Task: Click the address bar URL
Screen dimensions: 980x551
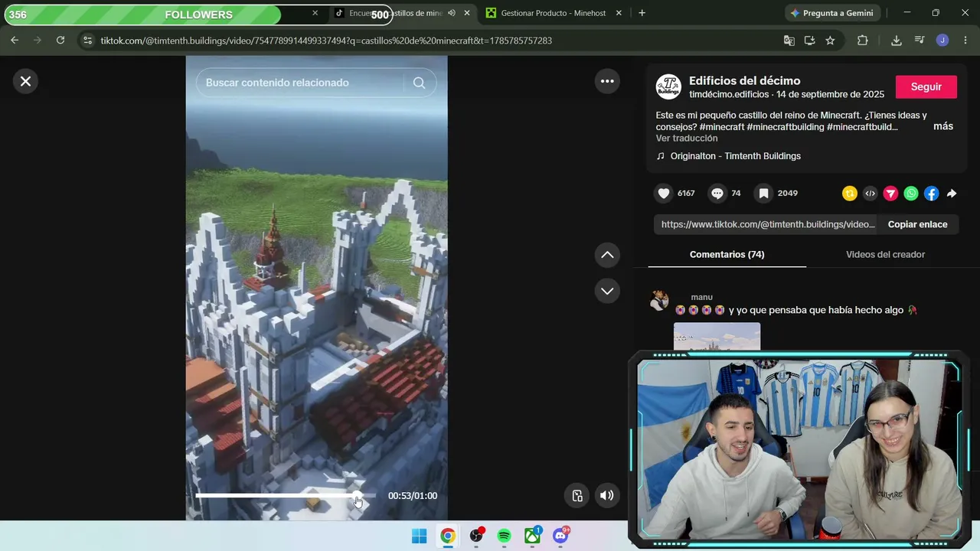Action: click(326, 41)
